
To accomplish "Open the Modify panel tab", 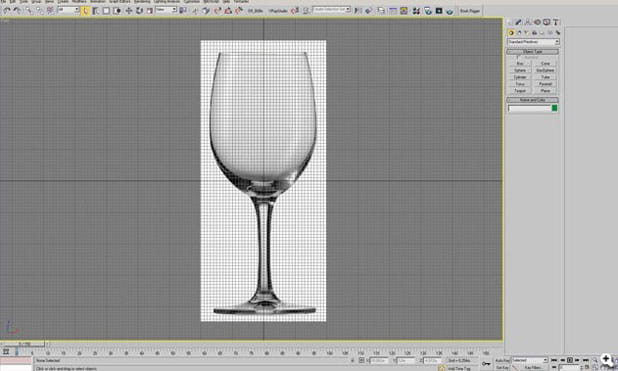I will [519, 22].
